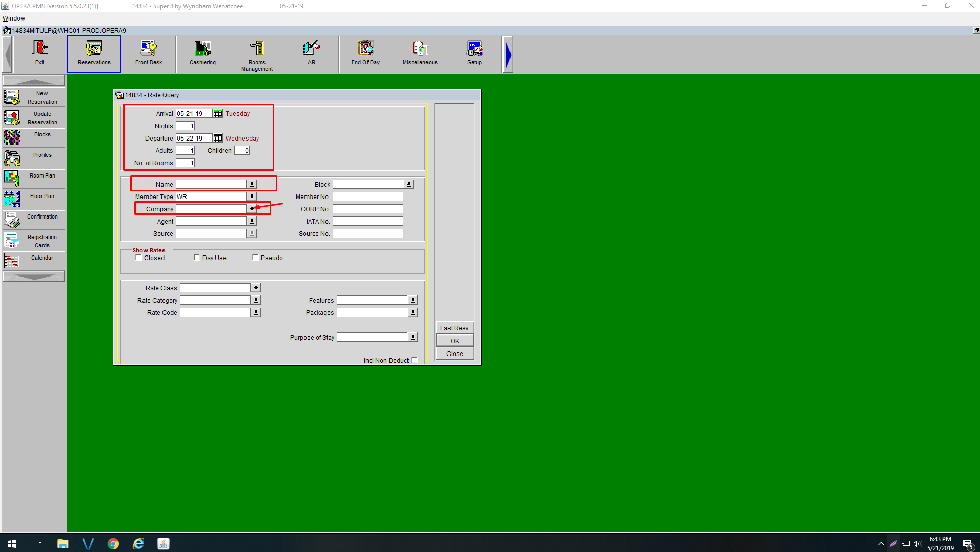Click the Last Resv. button
980x552 pixels.
click(x=455, y=328)
